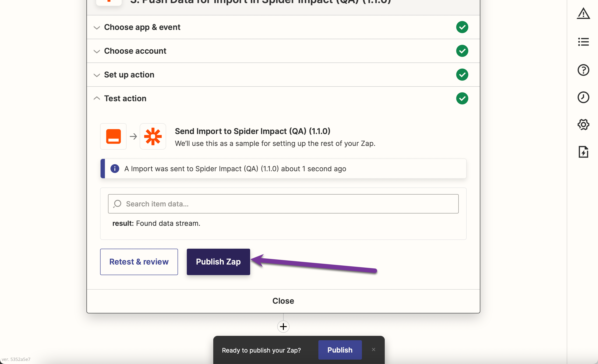Click version text 'ver. 5352a5e7'
This screenshot has width=598, height=364.
pos(16,359)
